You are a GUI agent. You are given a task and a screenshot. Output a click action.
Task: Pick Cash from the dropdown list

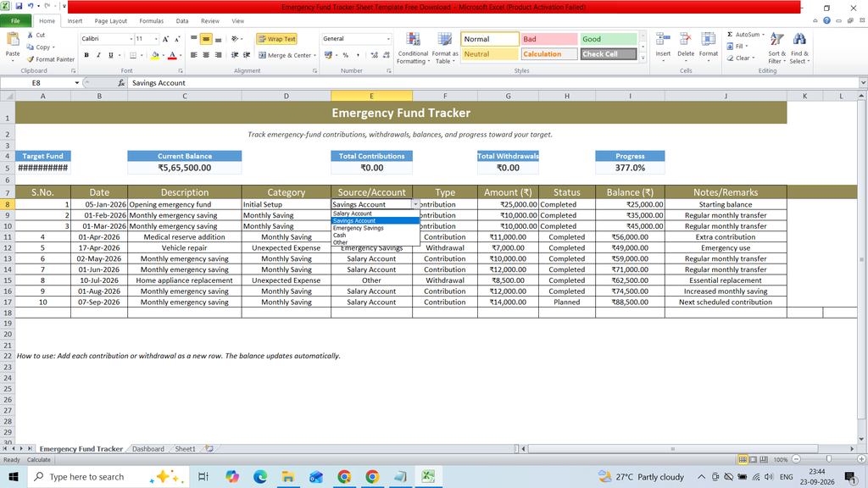376,236
